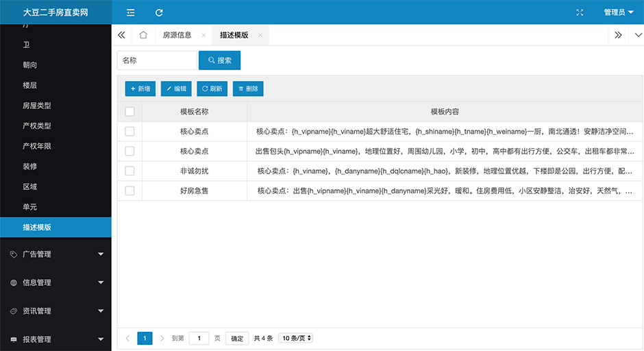Close the 房源信息 tab
The height and width of the screenshot is (351, 644).
coord(203,35)
